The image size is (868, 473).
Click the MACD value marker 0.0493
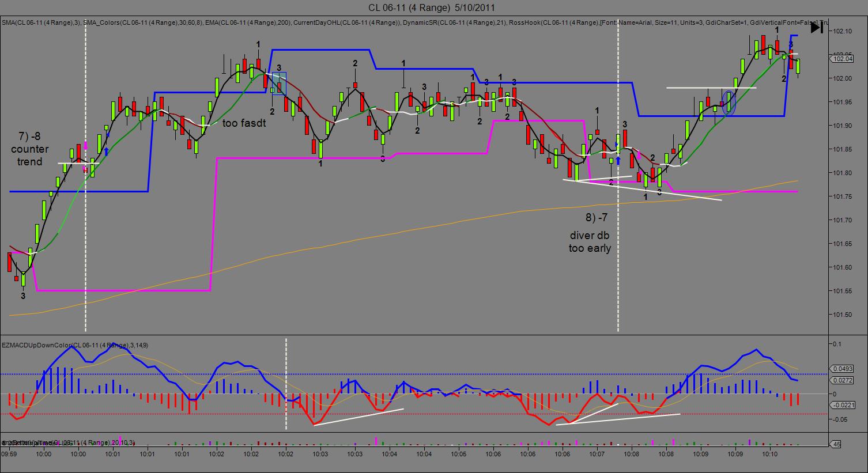843,369
